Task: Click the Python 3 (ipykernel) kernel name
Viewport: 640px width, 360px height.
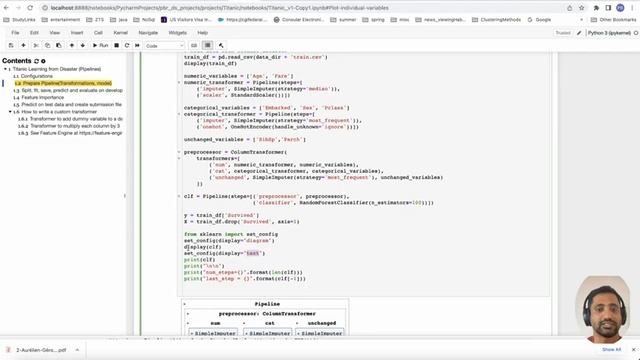Action: tap(609, 33)
